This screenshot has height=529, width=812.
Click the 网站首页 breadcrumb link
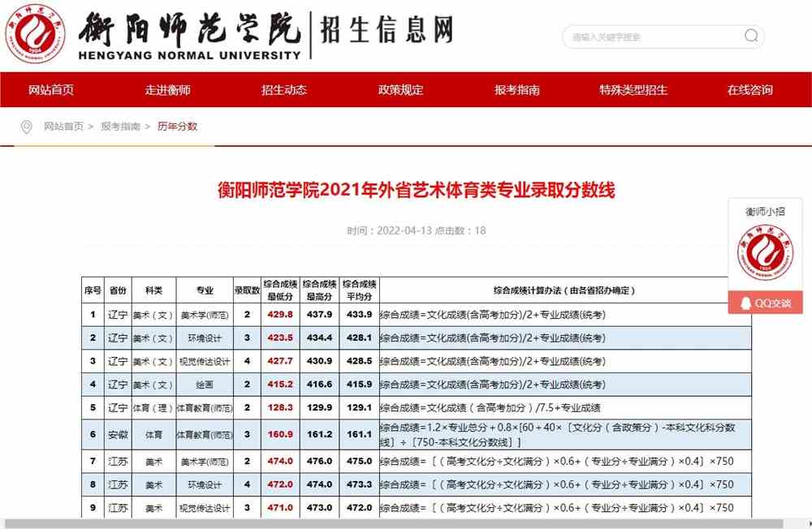click(63, 127)
